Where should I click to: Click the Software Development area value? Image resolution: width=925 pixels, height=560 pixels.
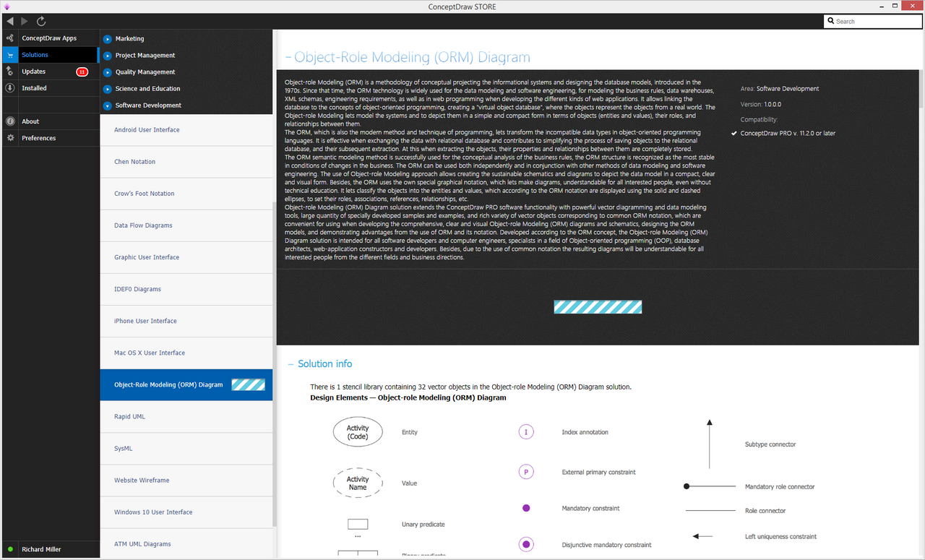[788, 89]
